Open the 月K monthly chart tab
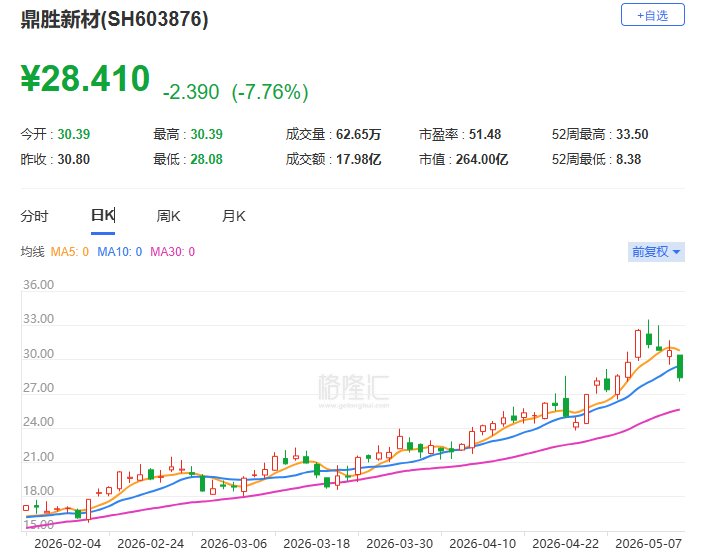This screenshot has width=705, height=557. (x=234, y=216)
